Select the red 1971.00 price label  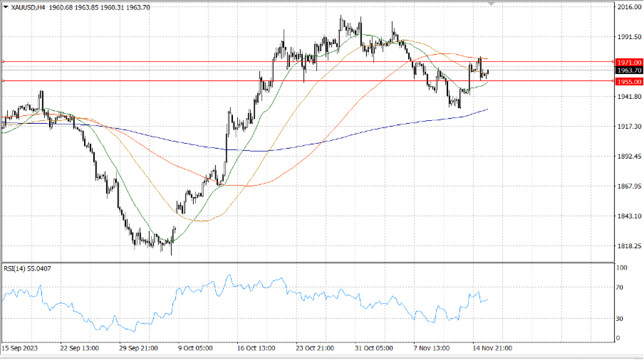(629, 62)
